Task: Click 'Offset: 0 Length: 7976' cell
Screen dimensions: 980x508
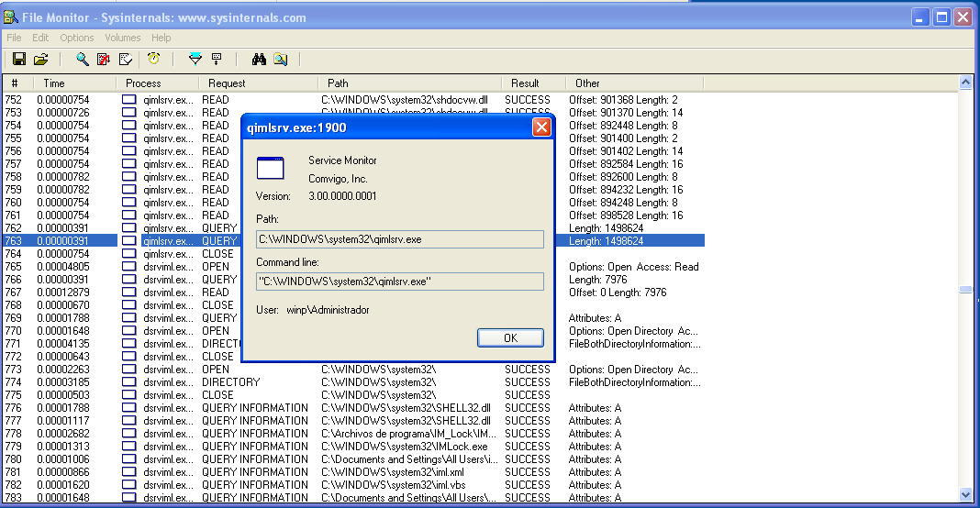Action: click(x=618, y=293)
